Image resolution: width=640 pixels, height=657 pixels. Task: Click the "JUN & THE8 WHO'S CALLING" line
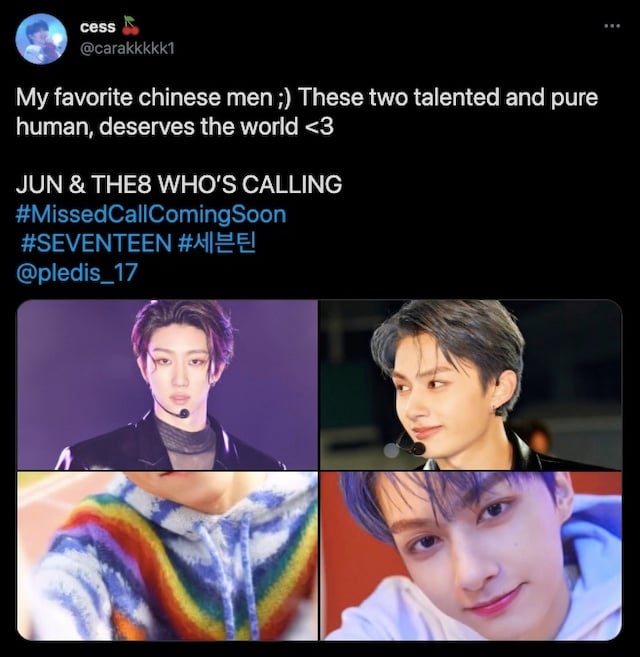(179, 184)
